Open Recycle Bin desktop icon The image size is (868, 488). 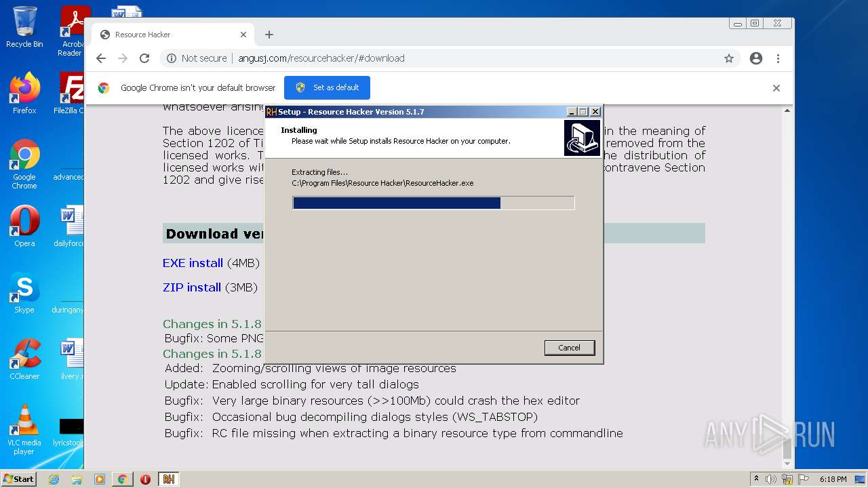tap(24, 27)
